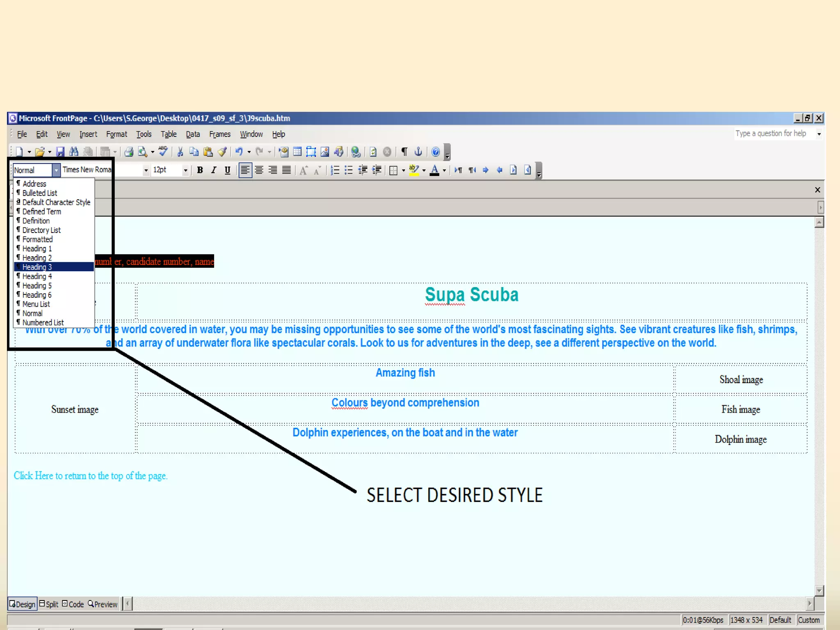Toggle Underline formatting
Viewport: 840px width, 630px height.
coord(227,170)
